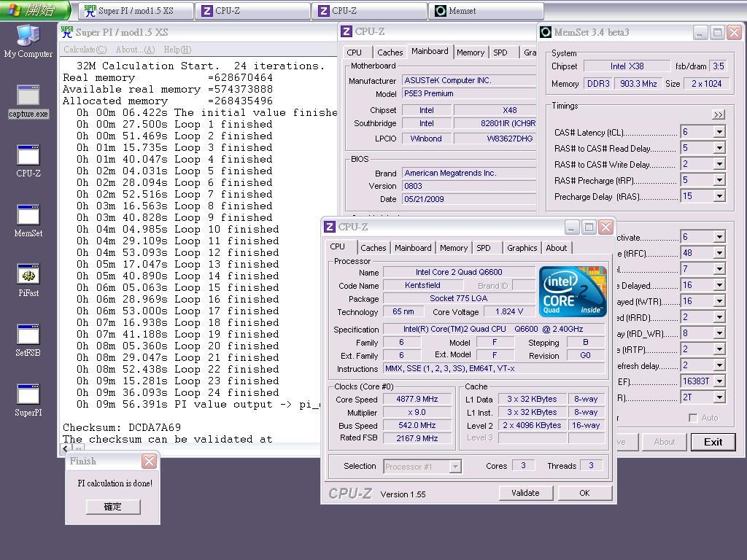The height and width of the screenshot is (560, 747).
Task: Open Graphics tab in front CPU-Z
Action: click(522, 248)
